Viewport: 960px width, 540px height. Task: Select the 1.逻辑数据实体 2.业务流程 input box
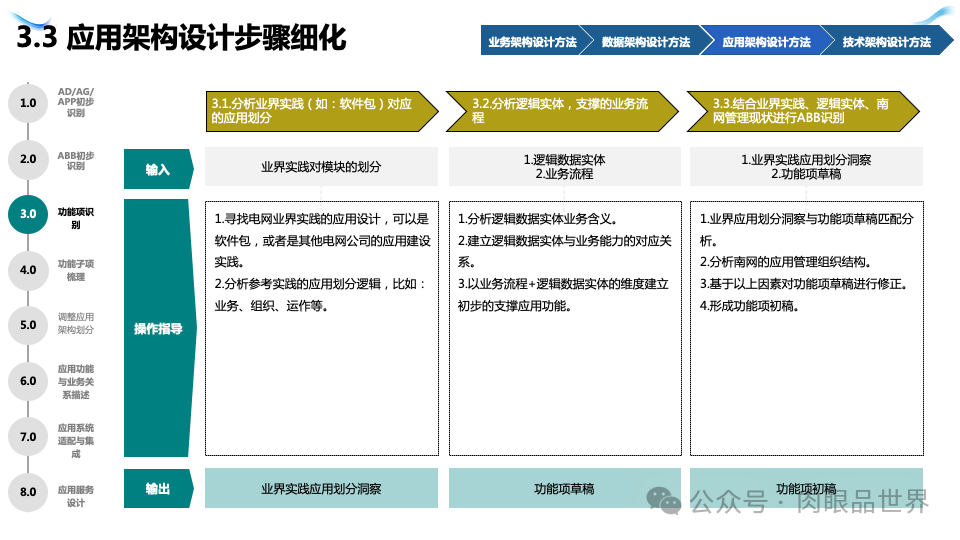(564, 167)
